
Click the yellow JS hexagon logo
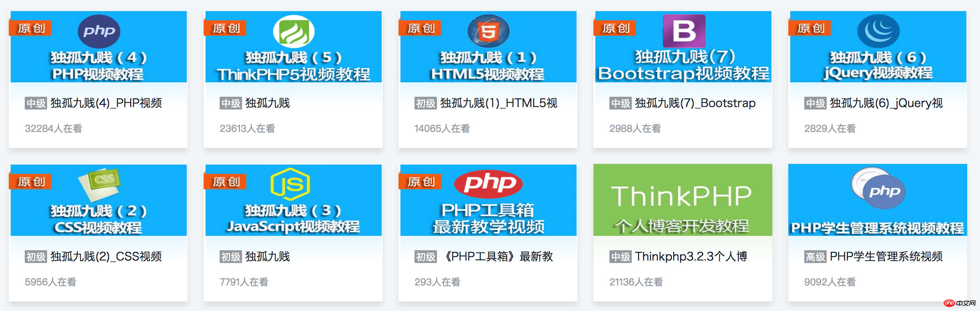(x=290, y=184)
